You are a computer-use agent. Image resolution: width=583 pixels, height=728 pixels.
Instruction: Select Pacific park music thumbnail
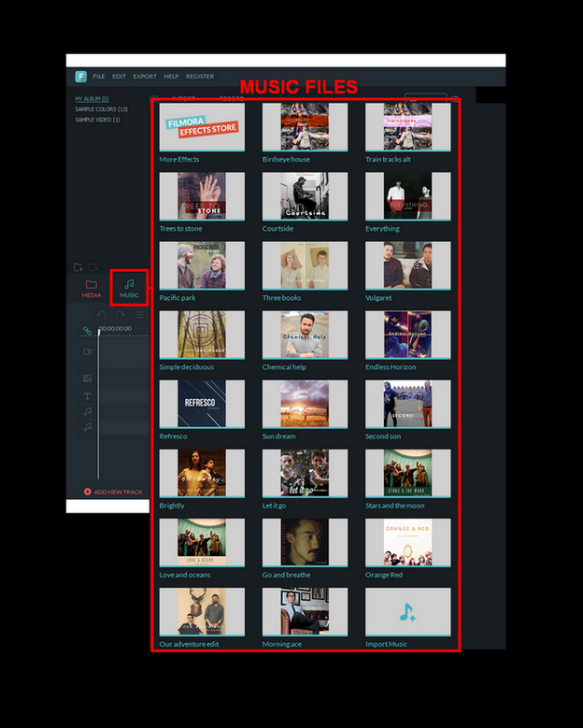pyautogui.click(x=202, y=265)
